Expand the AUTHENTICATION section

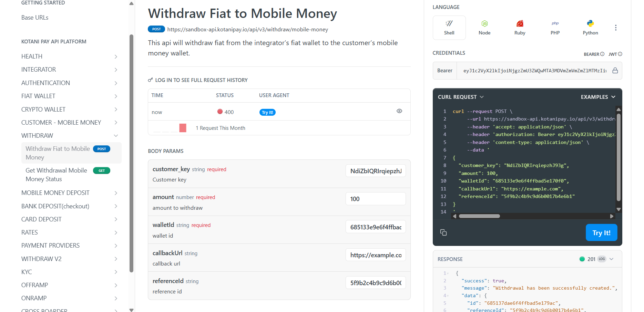click(70, 83)
